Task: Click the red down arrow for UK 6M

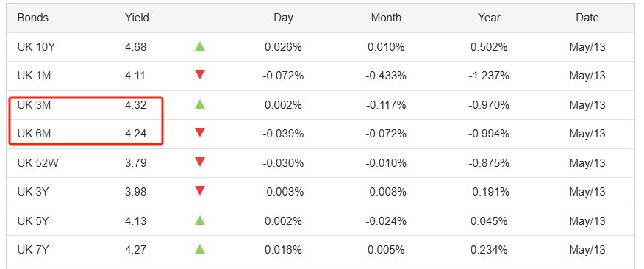Action: pyautogui.click(x=200, y=132)
